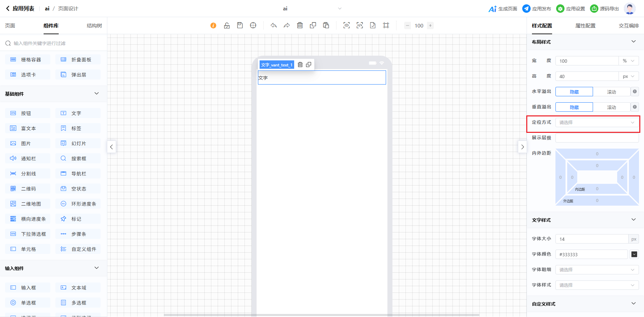The height and width of the screenshot is (317, 644).
Task: Click the 源码导出 button
Action: coord(605,9)
